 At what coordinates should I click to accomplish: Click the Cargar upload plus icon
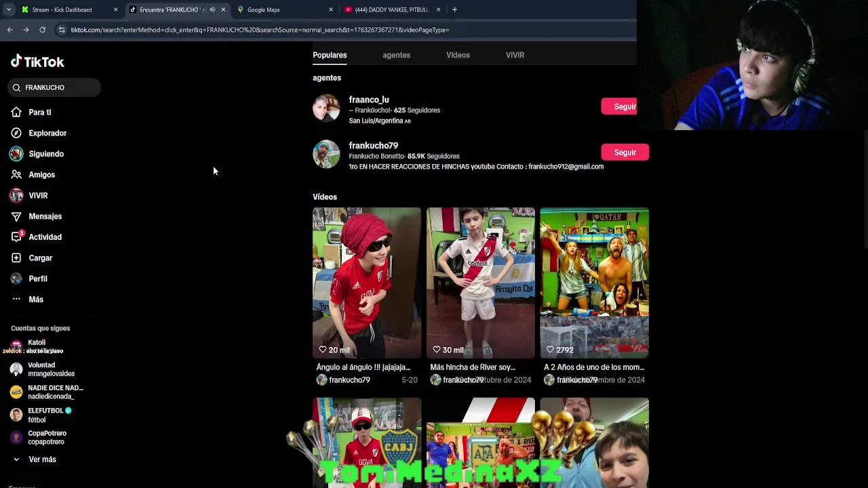(16, 258)
